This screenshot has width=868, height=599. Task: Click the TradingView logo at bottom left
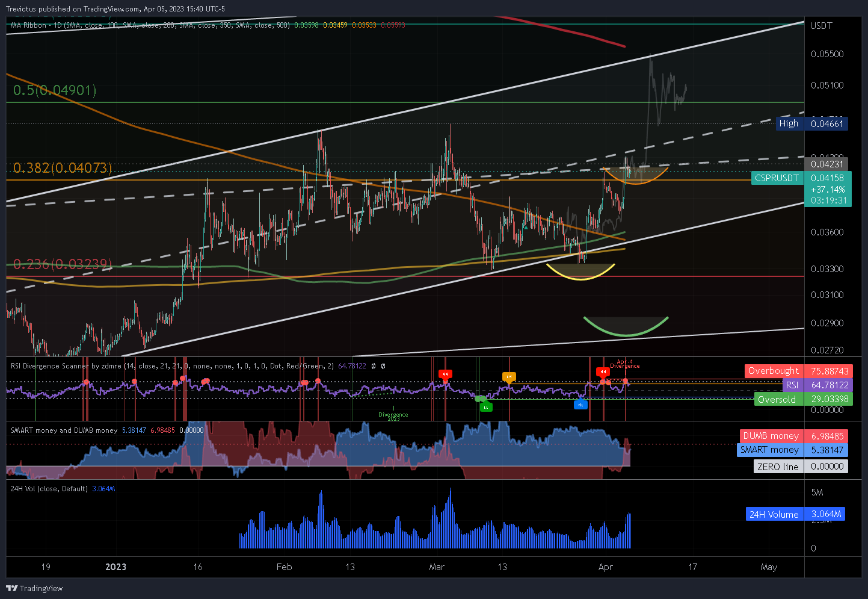pos(34,588)
